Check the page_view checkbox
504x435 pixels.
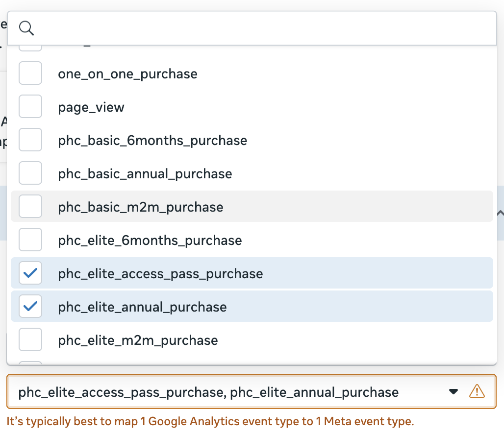coord(30,106)
